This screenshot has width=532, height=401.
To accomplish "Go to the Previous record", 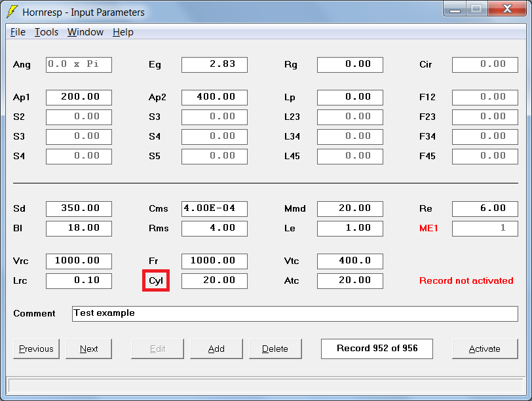I will 36,349.
